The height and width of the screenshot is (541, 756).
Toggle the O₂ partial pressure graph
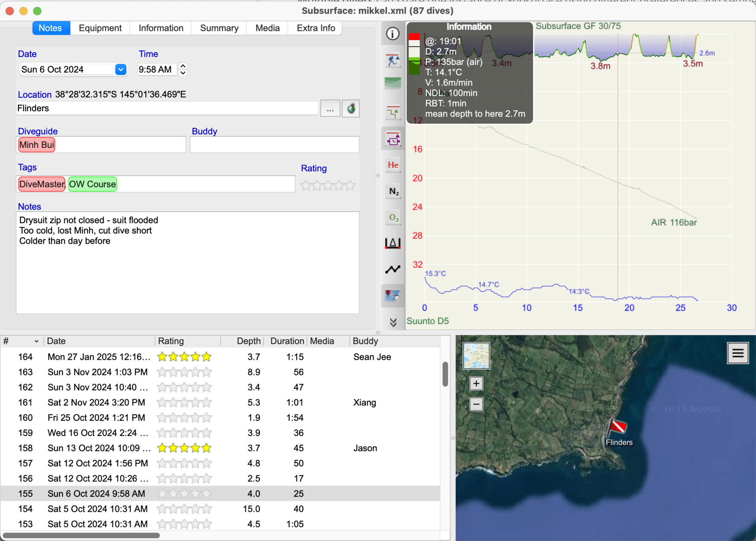click(x=393, y=218)
